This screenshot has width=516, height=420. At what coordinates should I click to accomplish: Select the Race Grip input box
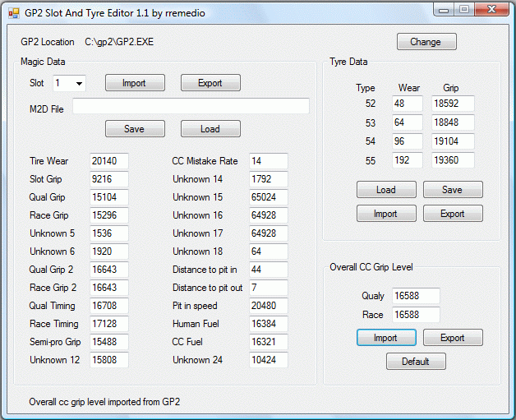[x=109, y=215]
